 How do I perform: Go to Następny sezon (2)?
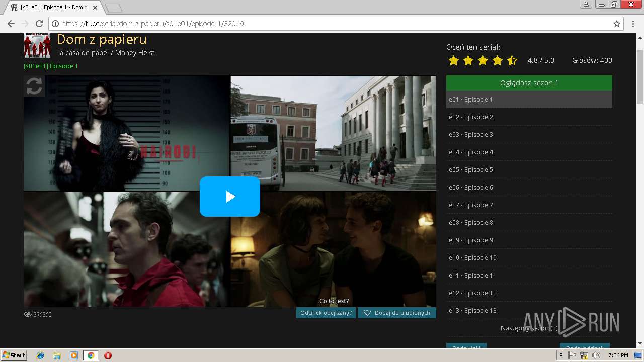pos(529,328)
